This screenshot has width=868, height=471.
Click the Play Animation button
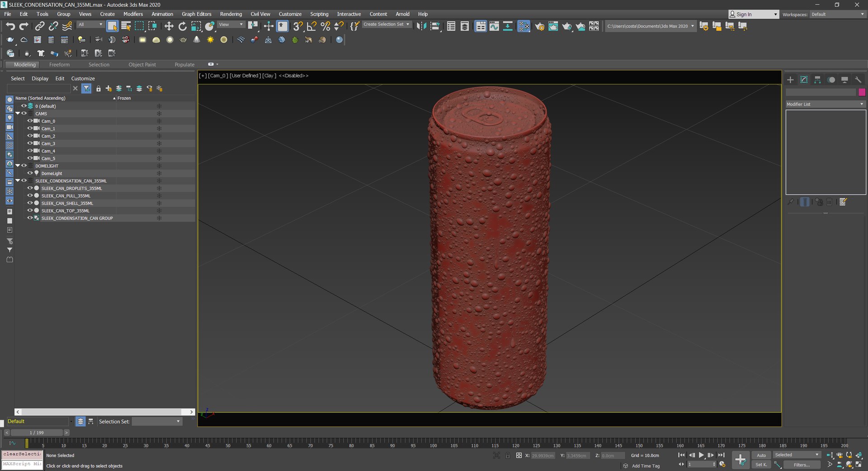(701, 455)
